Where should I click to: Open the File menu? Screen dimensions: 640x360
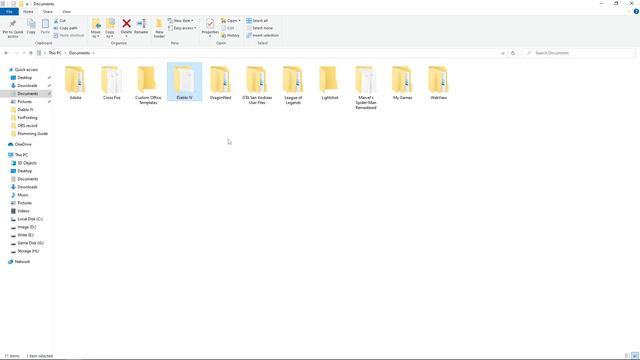[x=9, y=12]
